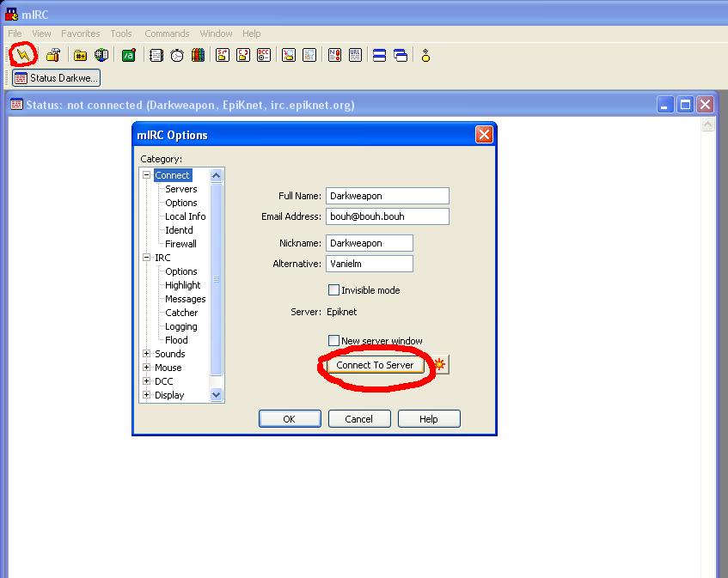Expand the Display category
This screenshot has width=728, height=578.
[x=147, y=395]
